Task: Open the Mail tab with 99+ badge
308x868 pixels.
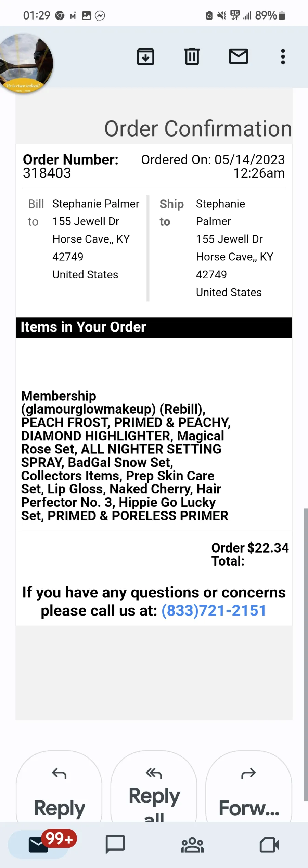Action: (x=39, y=845)
